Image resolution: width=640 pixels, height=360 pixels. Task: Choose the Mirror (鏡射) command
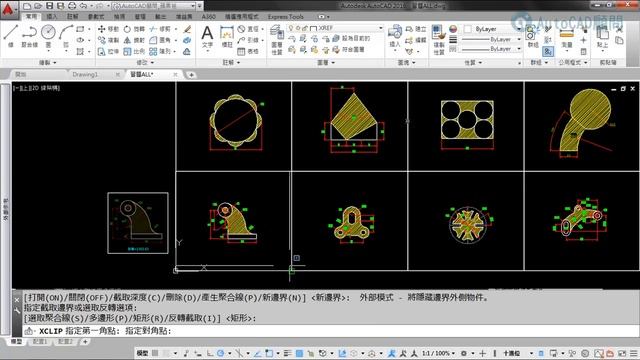click(x=134, y=40)
